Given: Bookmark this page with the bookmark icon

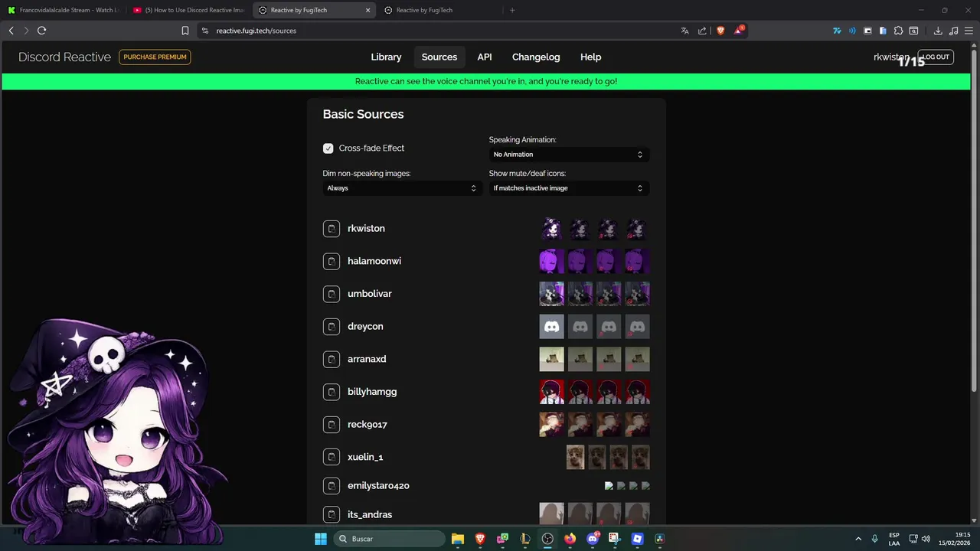Looking at the screenshot, I should tap(185, 31).
